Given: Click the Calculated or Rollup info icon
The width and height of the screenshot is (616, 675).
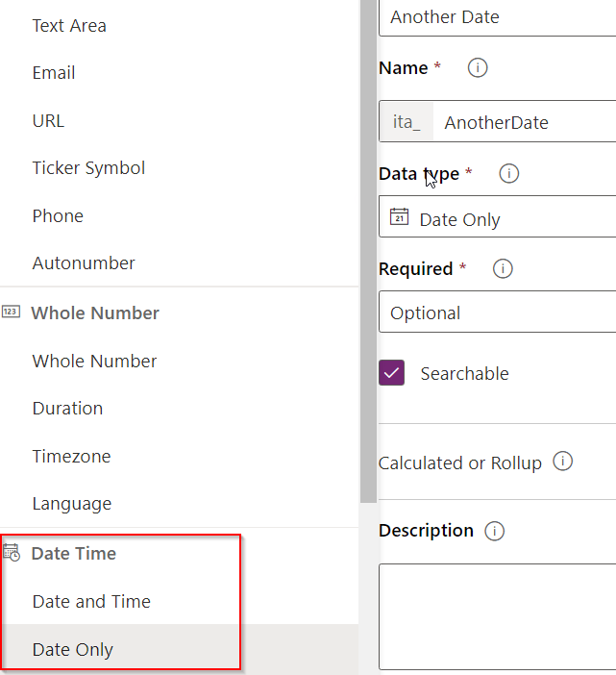Looking at the screenshot, I should (563, 462).
